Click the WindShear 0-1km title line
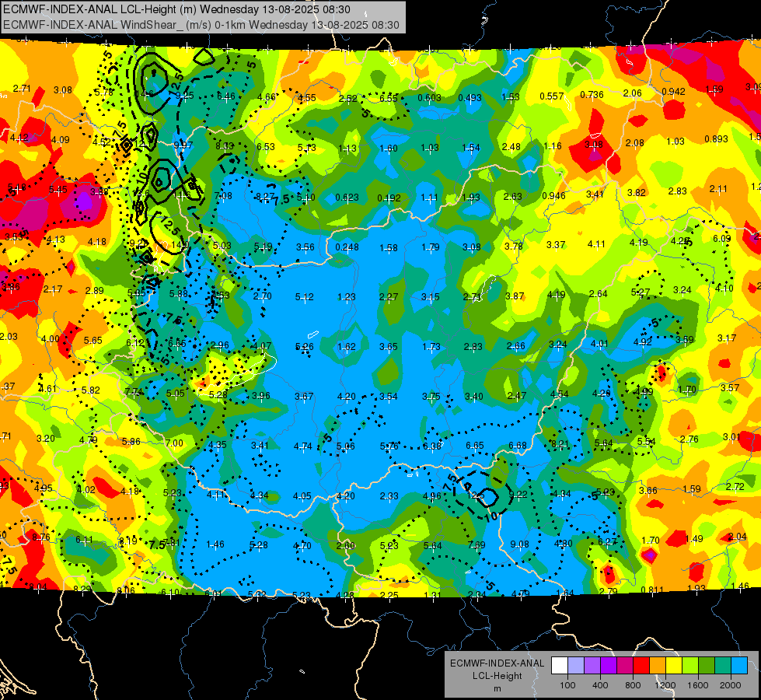The image size is (761, 700). pyautogui.click(x=201, y=25)
